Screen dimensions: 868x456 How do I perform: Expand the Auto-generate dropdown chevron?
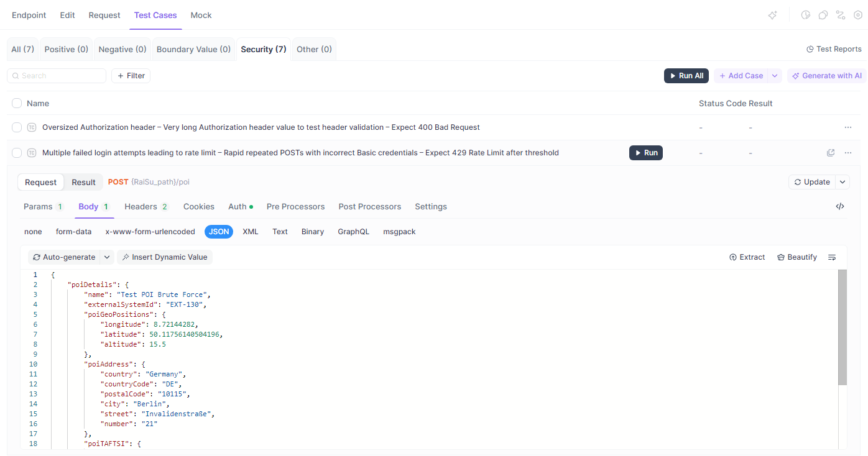pyautogui.click(x=107, y=257)
